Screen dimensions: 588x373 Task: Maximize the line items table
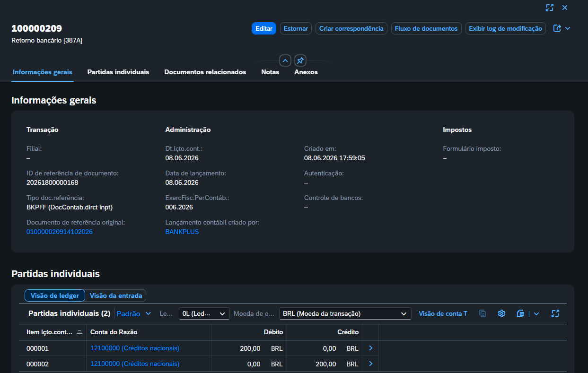coord(555,313)
